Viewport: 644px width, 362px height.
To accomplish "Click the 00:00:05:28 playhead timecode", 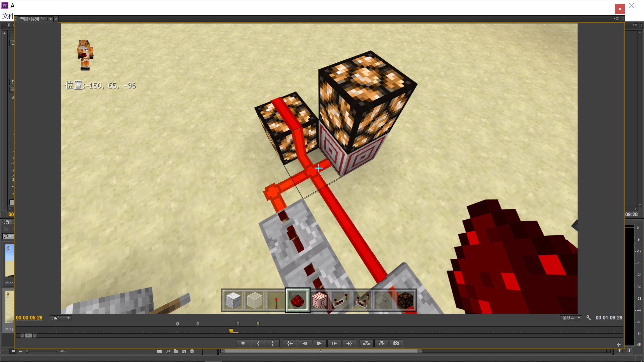I will (x=29, y=318).
